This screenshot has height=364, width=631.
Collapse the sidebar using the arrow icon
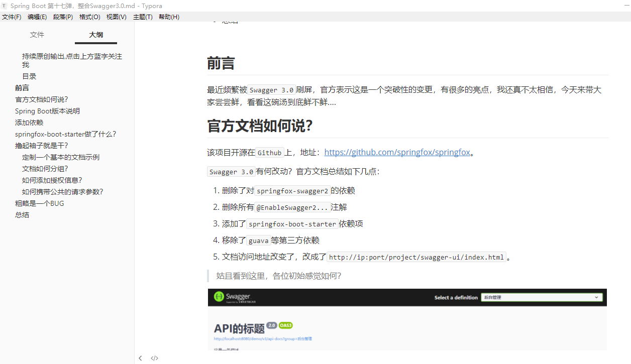(141, 358)
